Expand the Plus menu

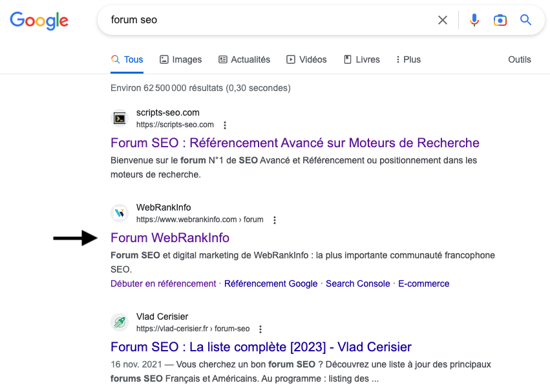pyautogui.click(x=408, y=59)
